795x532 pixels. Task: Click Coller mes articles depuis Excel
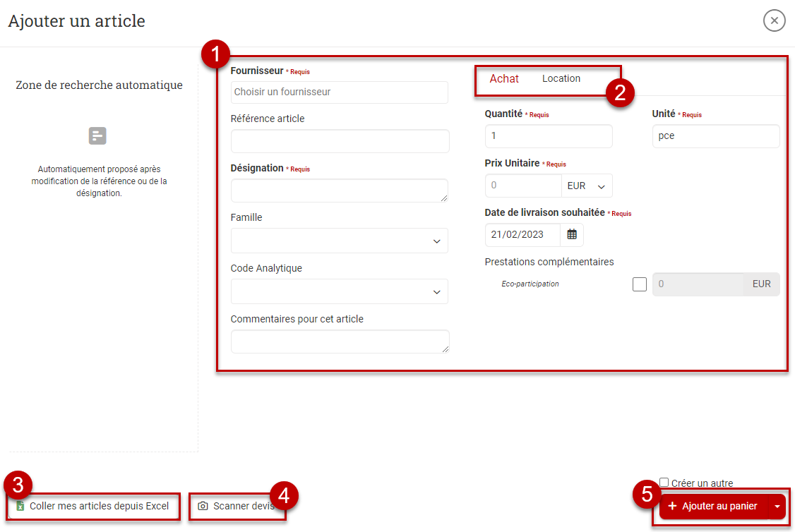(99, 506)
